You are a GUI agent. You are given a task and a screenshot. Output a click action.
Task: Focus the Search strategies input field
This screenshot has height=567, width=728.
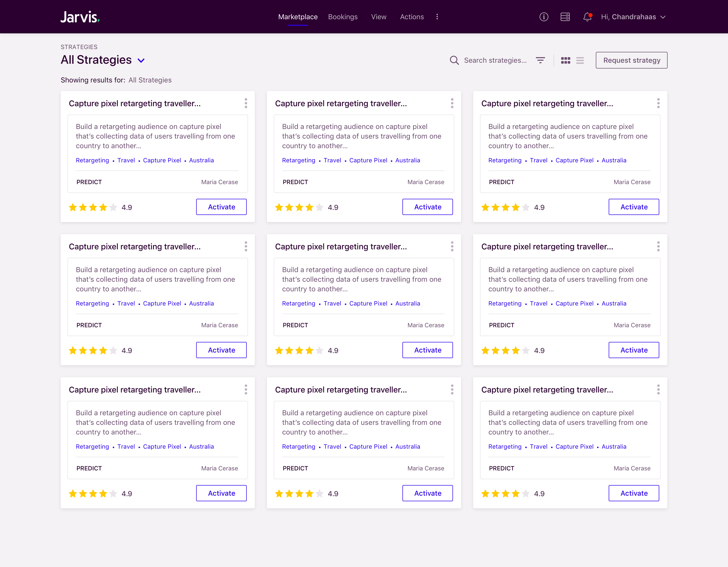point(495,60)
